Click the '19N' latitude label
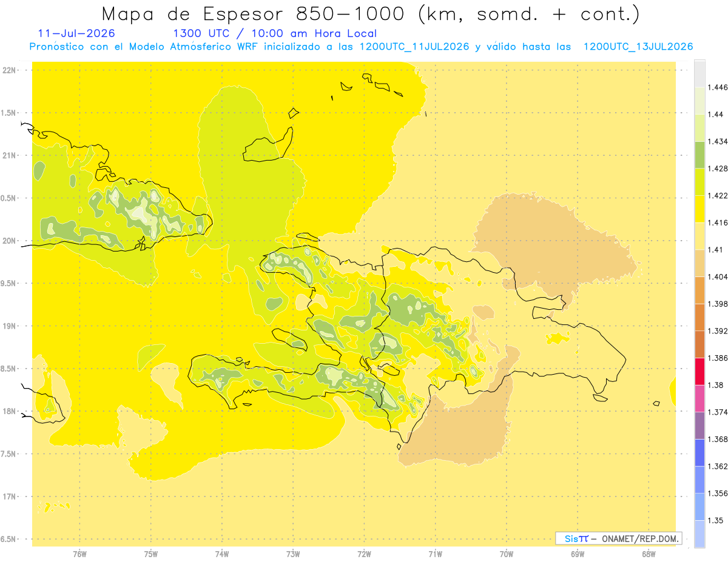 (x=10, y=326)
